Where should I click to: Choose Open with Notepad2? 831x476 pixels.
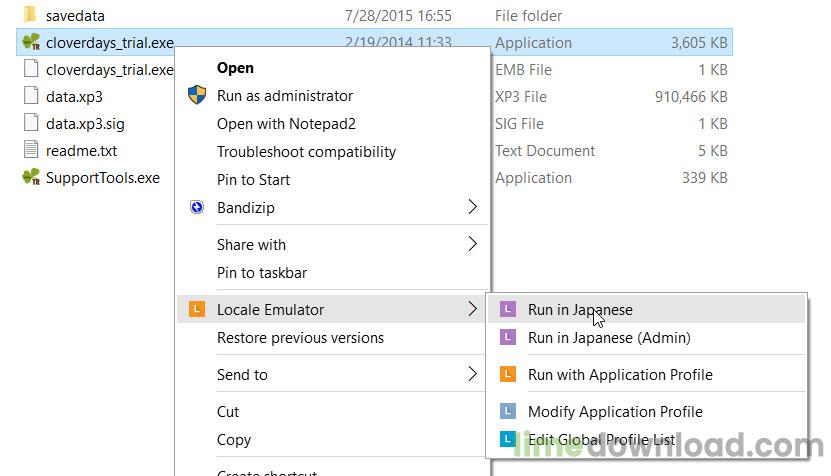(286, 124)
